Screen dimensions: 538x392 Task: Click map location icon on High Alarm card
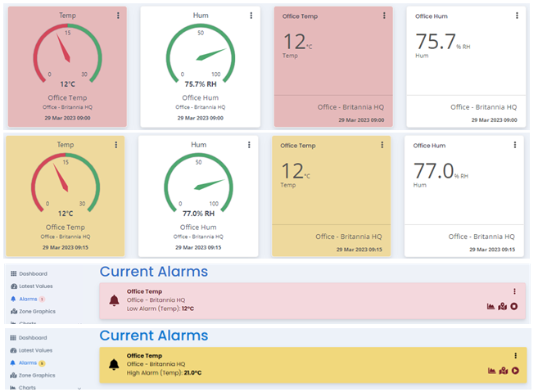[502, 371]
